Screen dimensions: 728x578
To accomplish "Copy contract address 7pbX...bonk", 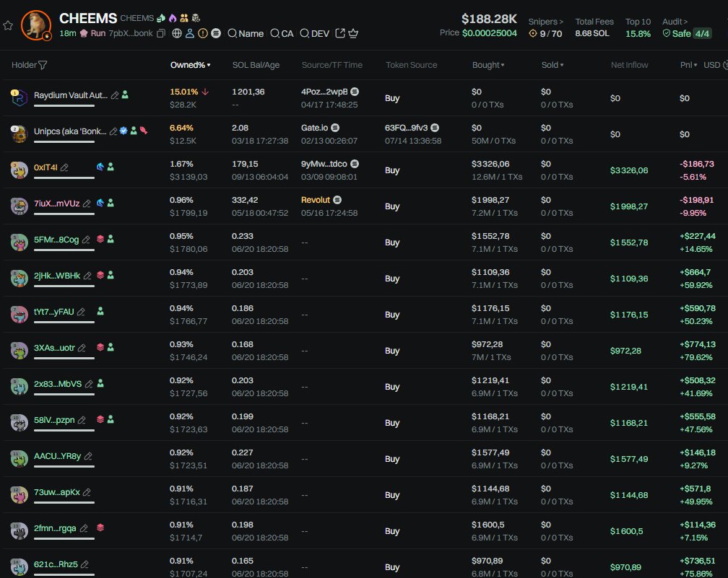I will [x=161, y=33].
